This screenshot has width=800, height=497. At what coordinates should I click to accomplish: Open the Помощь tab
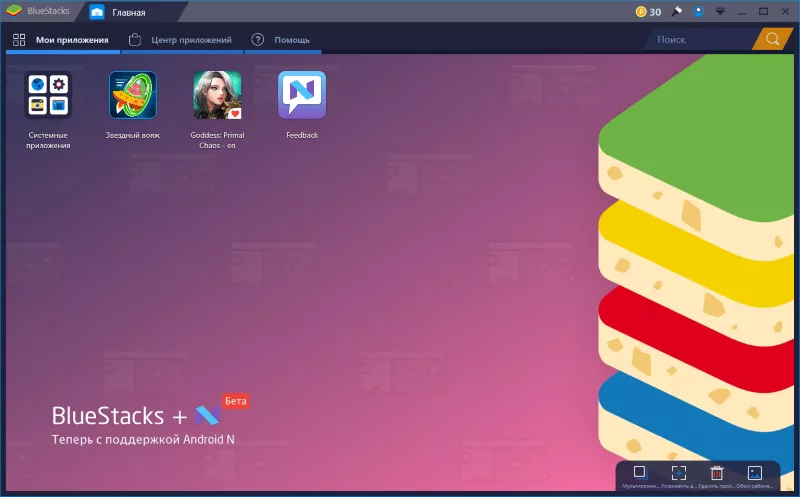pos(283,40)
